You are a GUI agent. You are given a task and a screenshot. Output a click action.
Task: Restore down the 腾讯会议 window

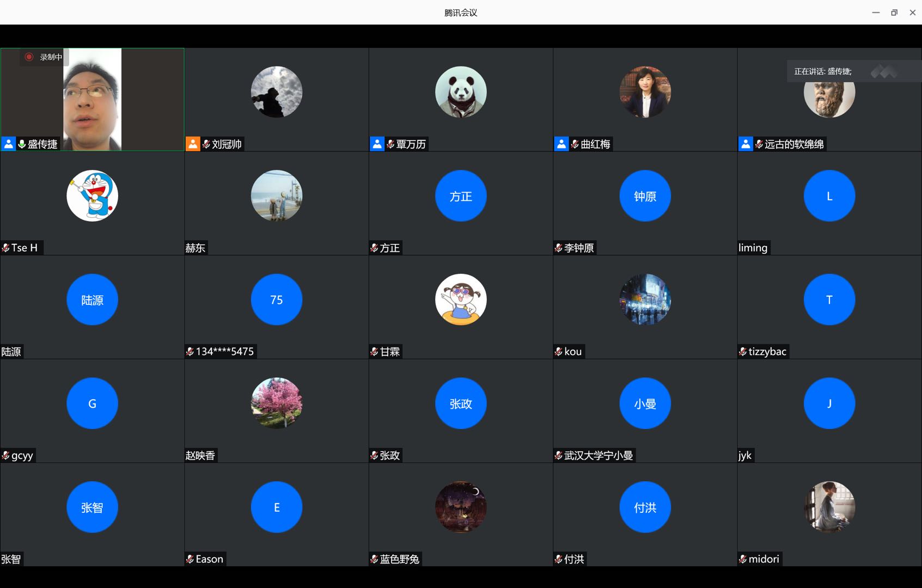894,13
